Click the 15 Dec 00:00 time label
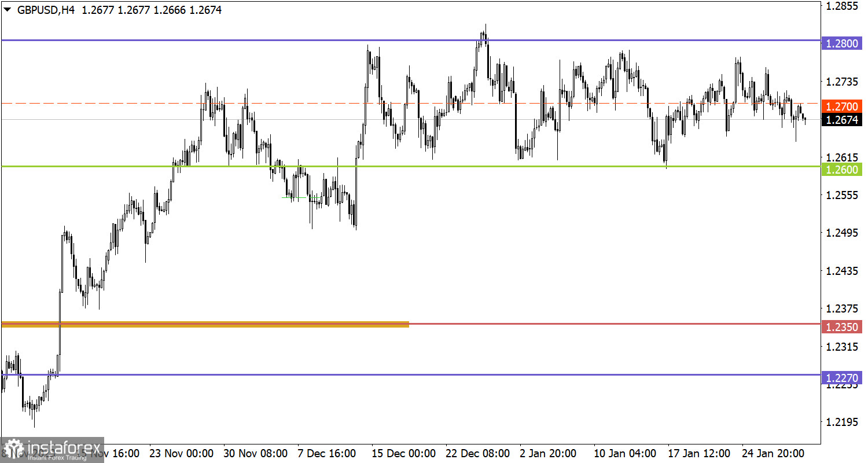The image size is (868, 463). click(404, 453)
